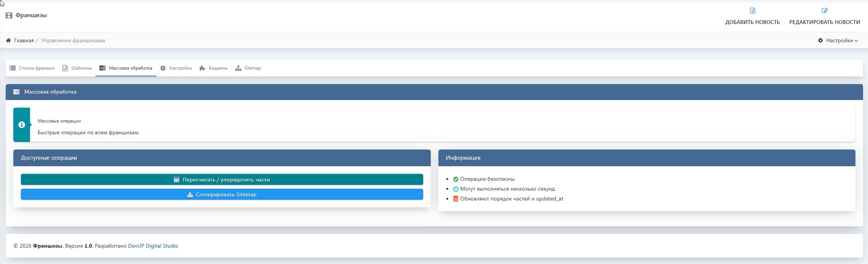Click the home icon in breadcrumb
The width and height of the screenshot is (868, 264).
pos(8,40)
